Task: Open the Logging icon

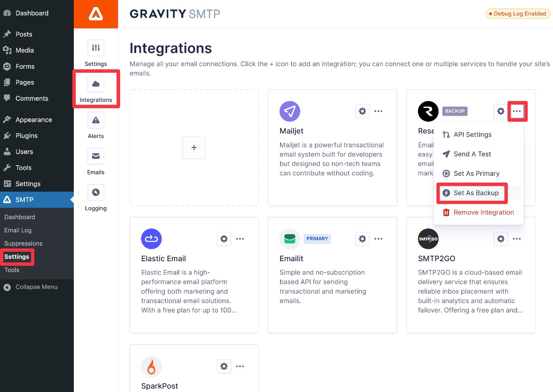Action: point(96,192)
